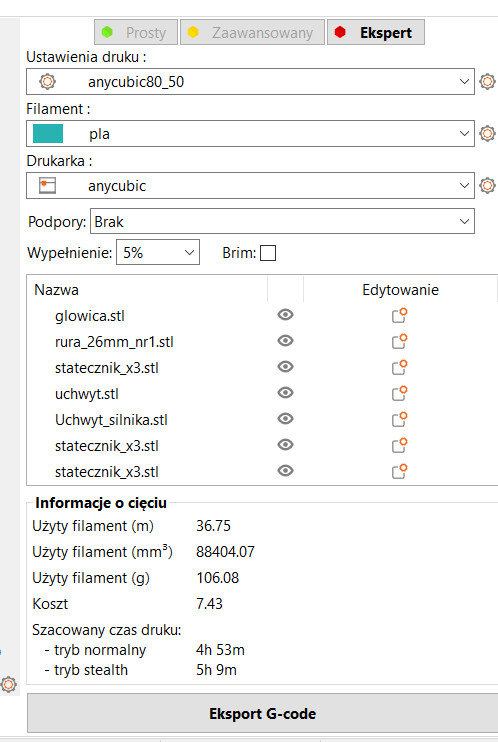This screenshot has width=498, height=742.
Task: Toggle visibility of Uchwyt_silnika.stl
Action: pos(285,419)
